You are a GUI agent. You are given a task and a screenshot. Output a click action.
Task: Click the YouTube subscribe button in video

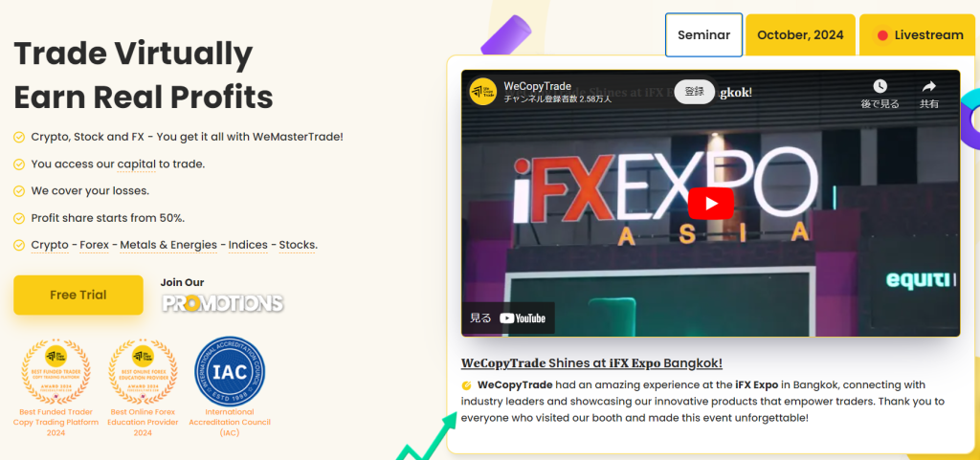tap(694, 91)
